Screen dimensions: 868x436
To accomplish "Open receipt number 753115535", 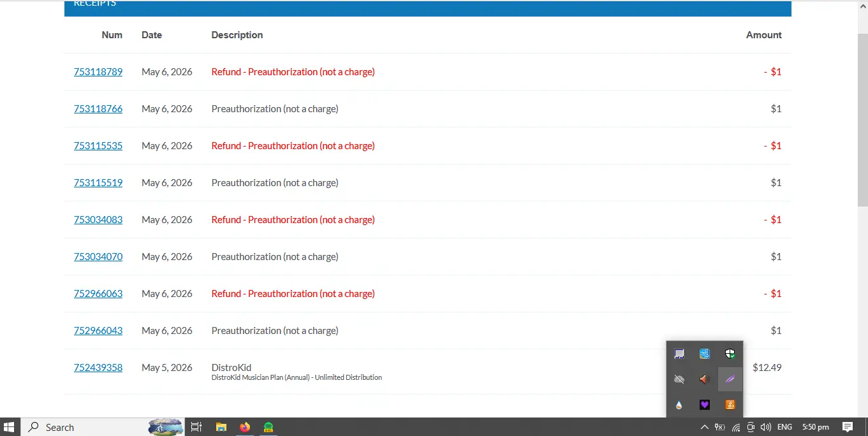I will tap(98, 146).
